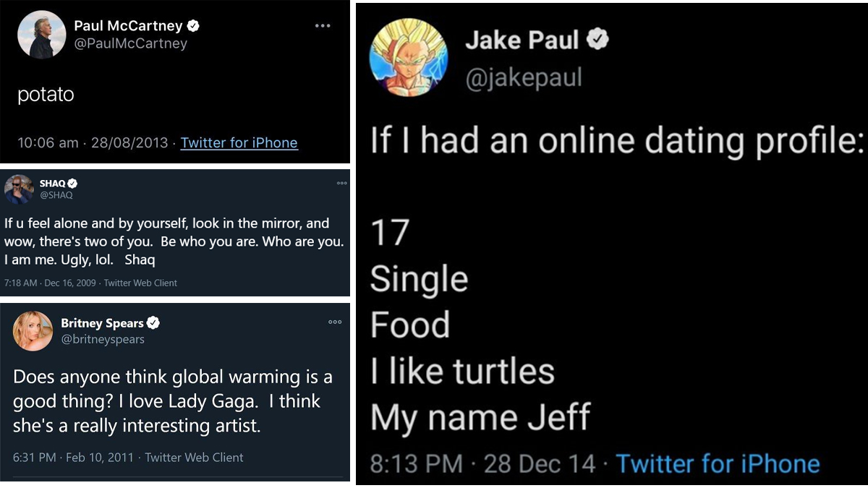This screenshot has width=868, height=488.
Task: Click Twitter for iPhone link on Jake Paul's tweet
Action: 718,463
